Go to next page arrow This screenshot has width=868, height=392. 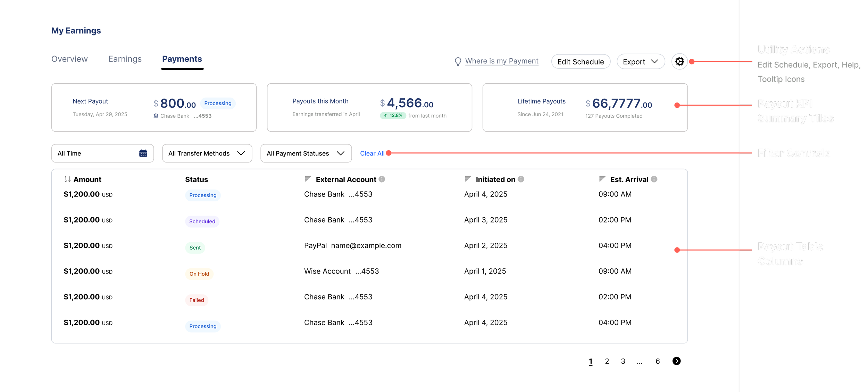(x=676, y=361)
